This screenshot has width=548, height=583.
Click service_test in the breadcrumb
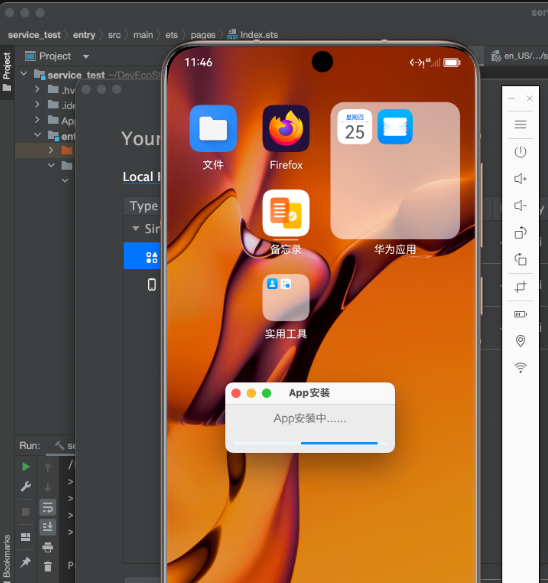[x=34, y=35]
